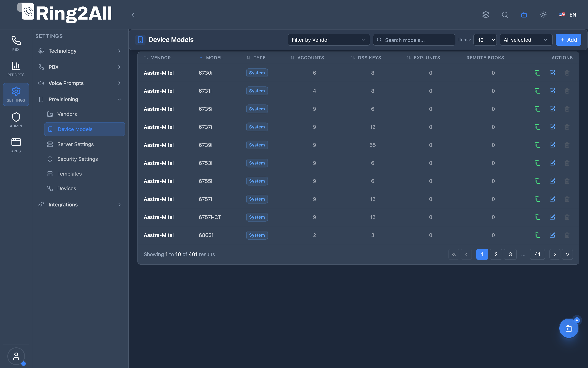The image size is (588, 368).
Task: Click the Add model button
Action: pyautogui.click(x=568, y=40)
